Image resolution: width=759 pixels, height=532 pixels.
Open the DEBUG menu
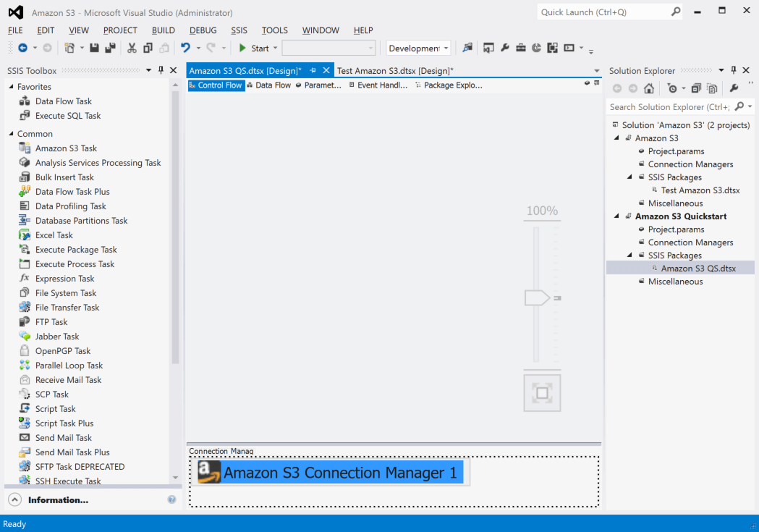tap(203, 30)
